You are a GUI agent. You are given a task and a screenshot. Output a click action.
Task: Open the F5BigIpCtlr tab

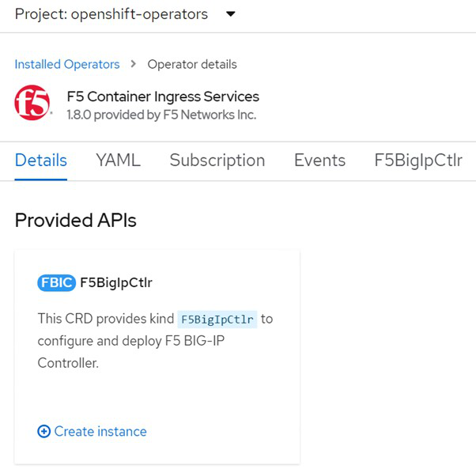point(418,161)
